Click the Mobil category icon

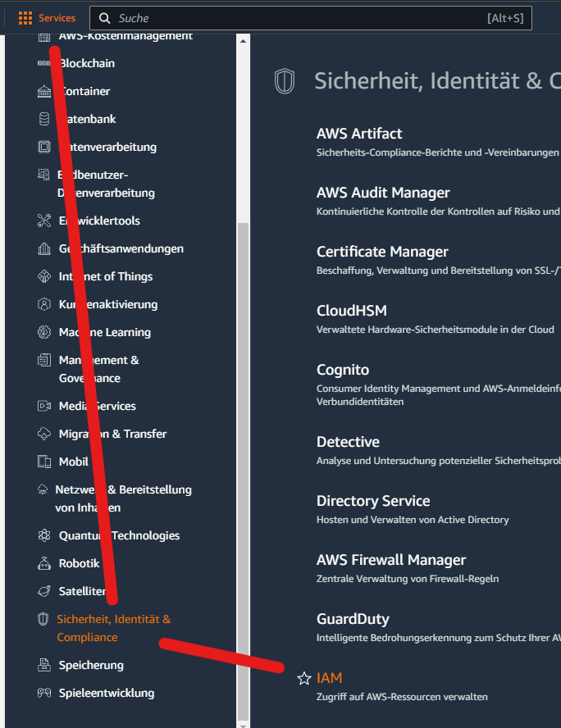(x=44, y=462)
